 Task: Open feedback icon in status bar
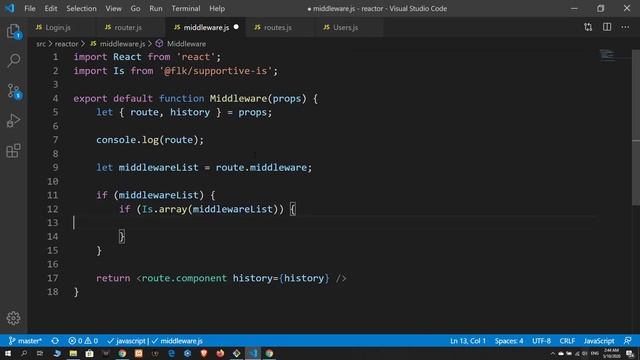[x=628, y=341]
